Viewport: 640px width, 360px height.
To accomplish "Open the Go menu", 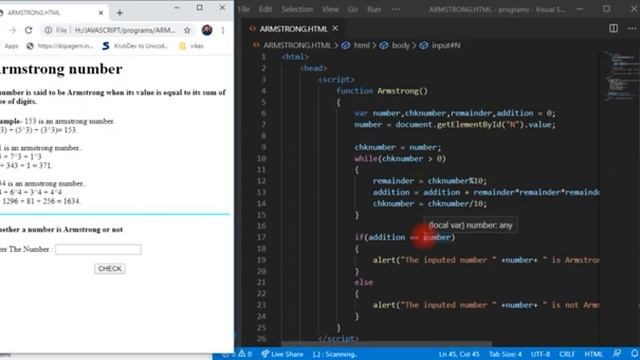I will point(353,9).
